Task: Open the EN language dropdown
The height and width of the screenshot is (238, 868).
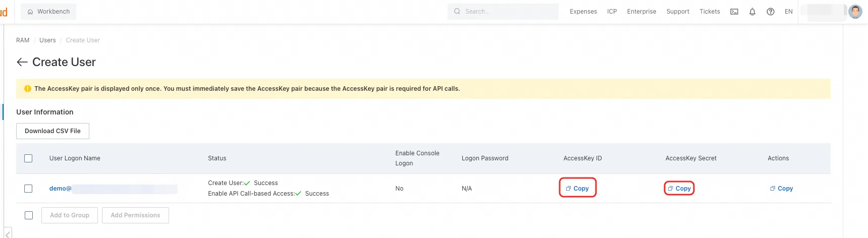Action: [x=788, y=12]
